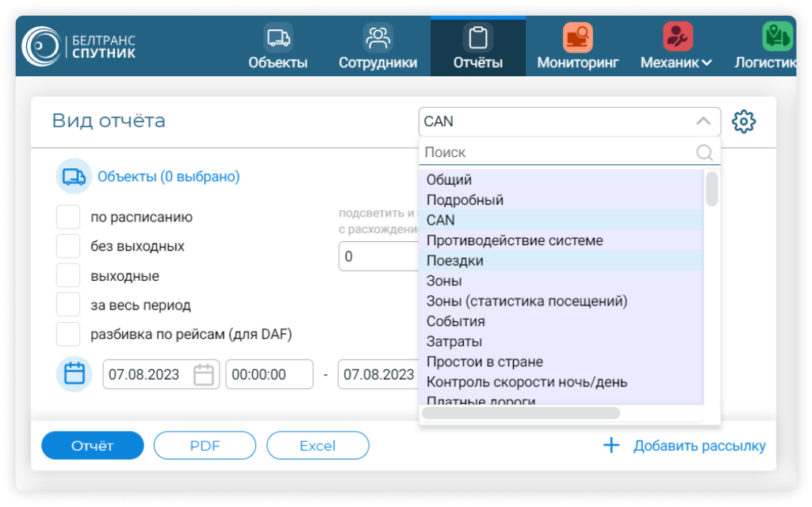Collapse the CAN report type dropdown
This screenshot has width=812, height=507.
point(703,121)
